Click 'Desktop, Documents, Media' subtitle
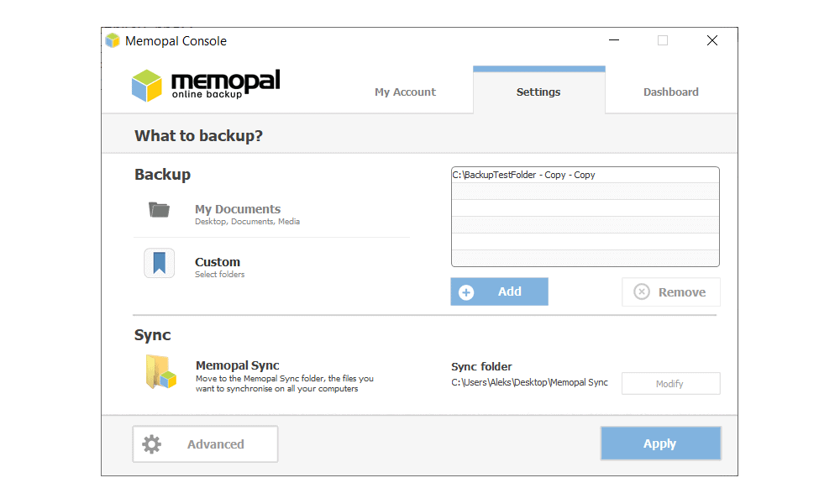 point(247,222)
